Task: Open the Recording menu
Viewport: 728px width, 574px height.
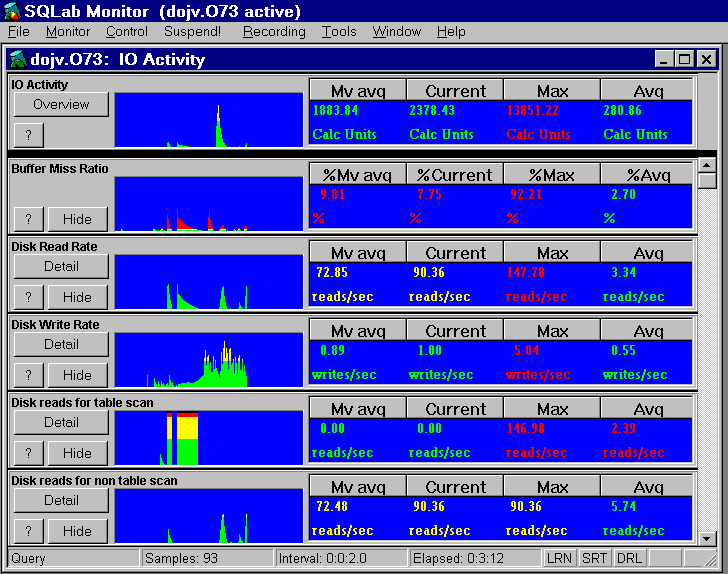Action: coord(274,32)
